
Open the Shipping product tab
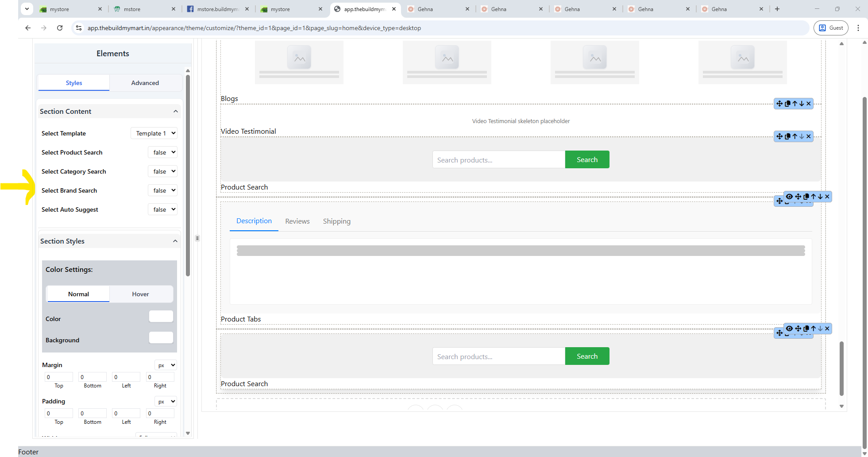click(337, 221)
